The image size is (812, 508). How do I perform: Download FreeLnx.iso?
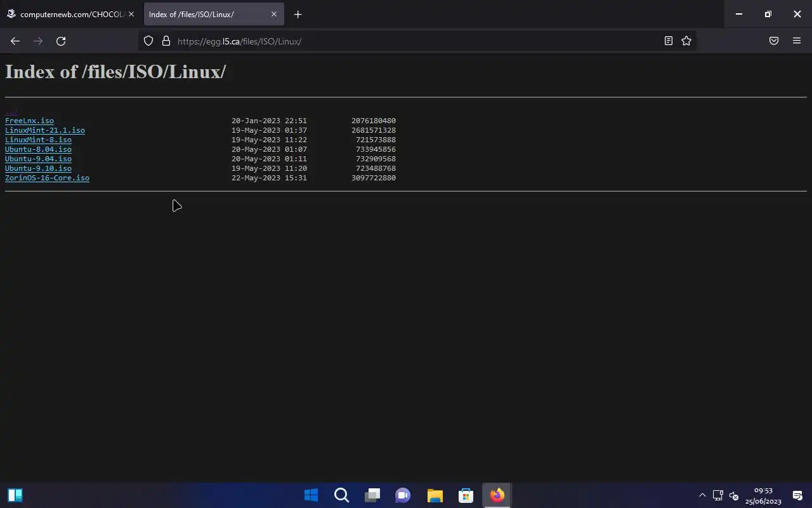pyautogui.click(x=29, y=121)
